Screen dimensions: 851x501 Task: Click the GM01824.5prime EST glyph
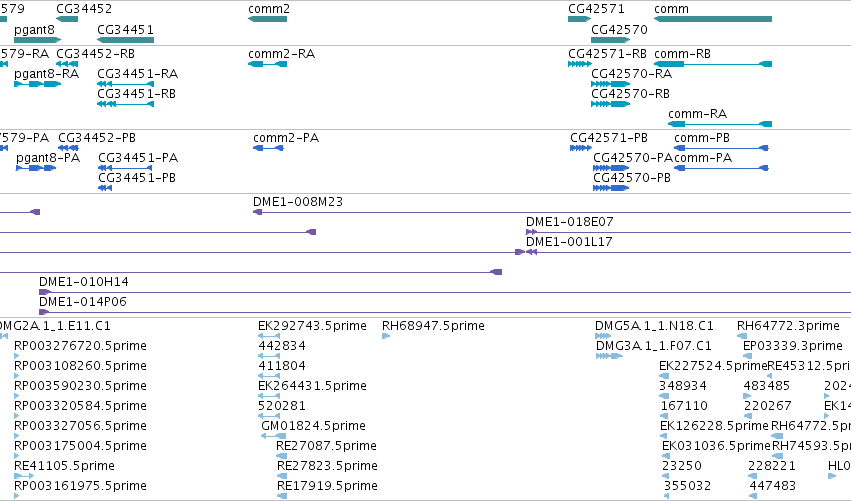[x=274, y=436]
